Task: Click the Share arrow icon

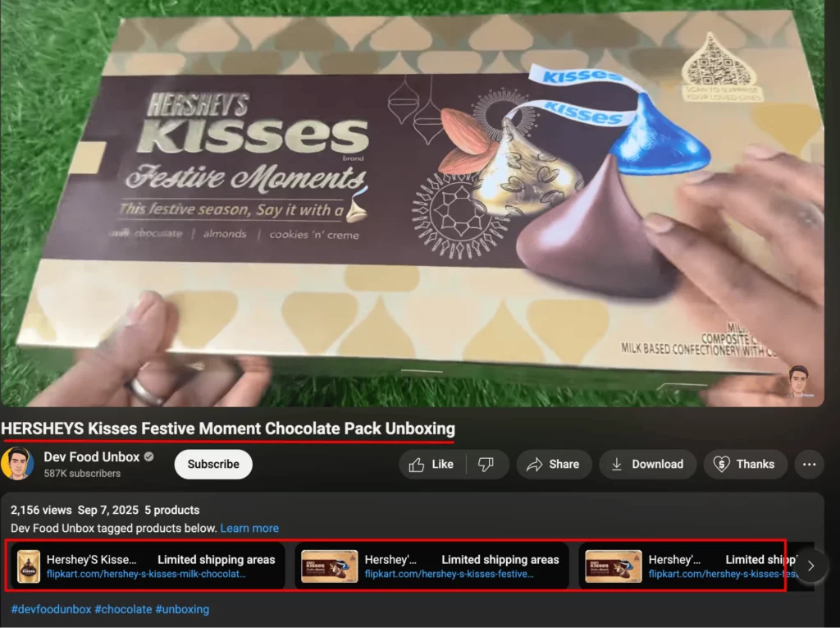Action: (x=535, y=464)
